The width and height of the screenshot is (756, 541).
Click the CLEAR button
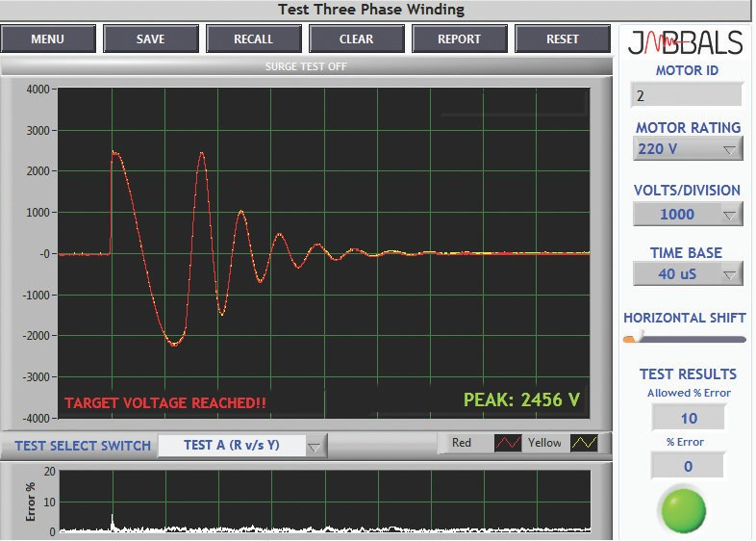(x=356, y=39)
